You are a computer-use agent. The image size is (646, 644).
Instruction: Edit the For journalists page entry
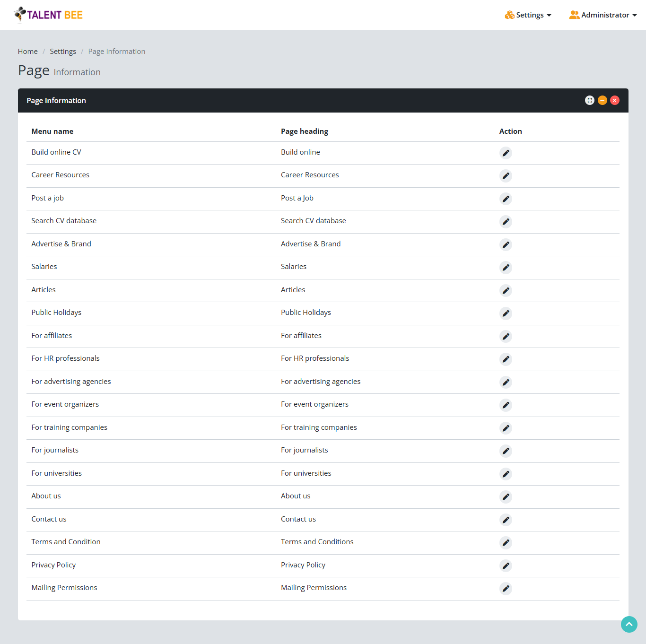[x=506, y=451]
